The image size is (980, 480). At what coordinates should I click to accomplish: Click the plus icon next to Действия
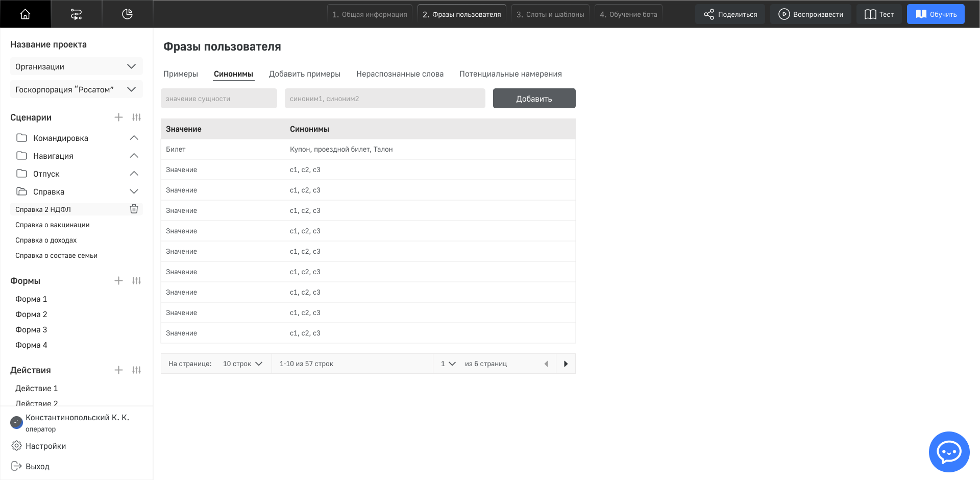pyautogui.click(x=118, y=370)
